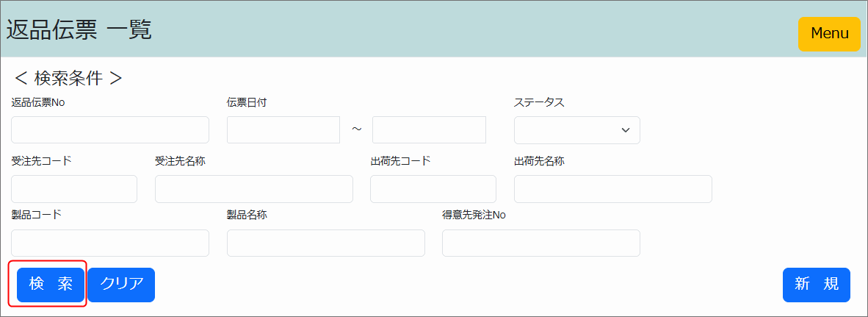Select the 出荷先名称 text box
This screenshot has width=868, height=317.
[612, 189]
